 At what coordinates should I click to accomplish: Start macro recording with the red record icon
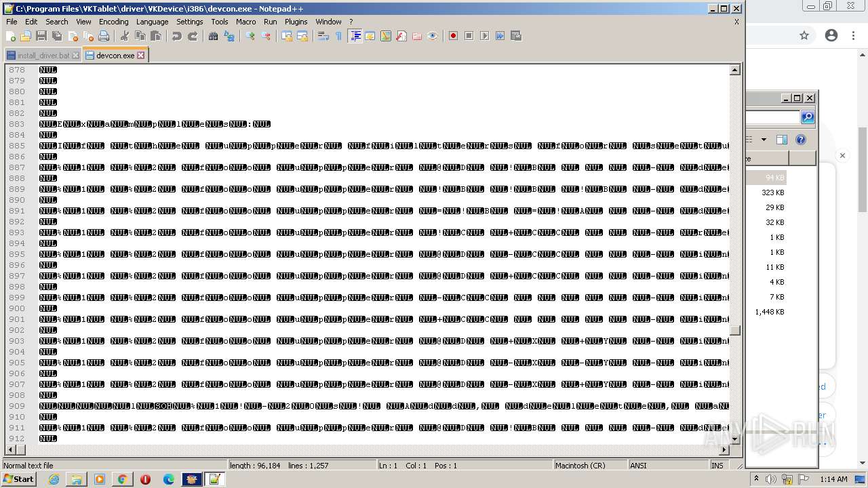pos(453,36)
